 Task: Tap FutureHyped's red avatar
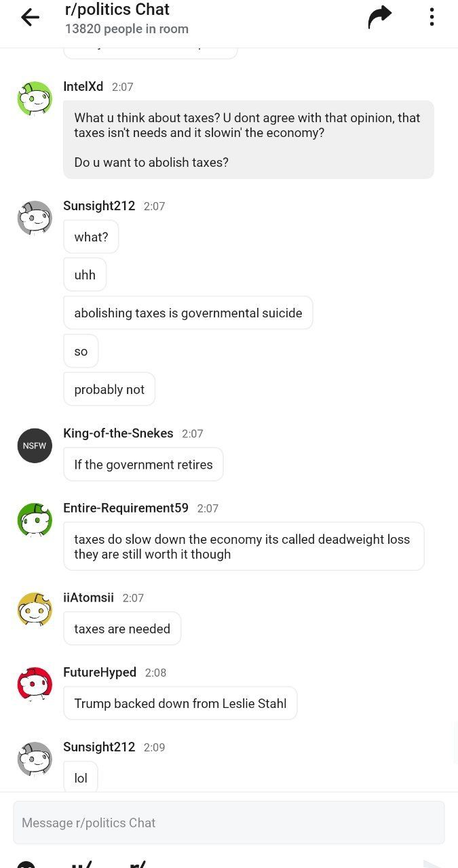click(35, 684)
